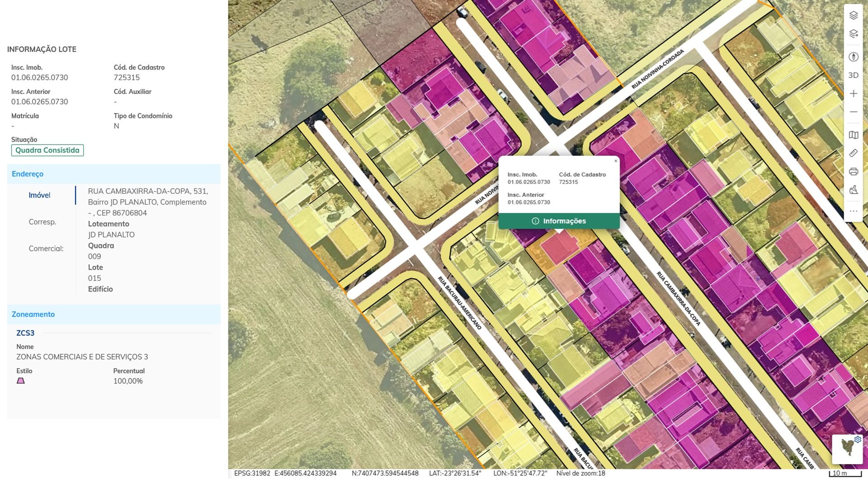868x479 pixels.
Task: Switch the map to 3D view
Action: (x=854, y=75)
